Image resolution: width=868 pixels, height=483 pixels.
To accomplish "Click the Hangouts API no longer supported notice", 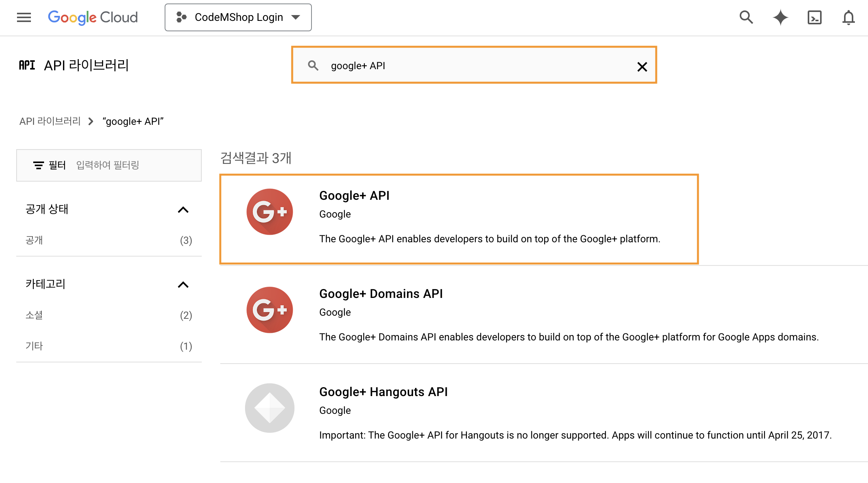I will point(575,435).
